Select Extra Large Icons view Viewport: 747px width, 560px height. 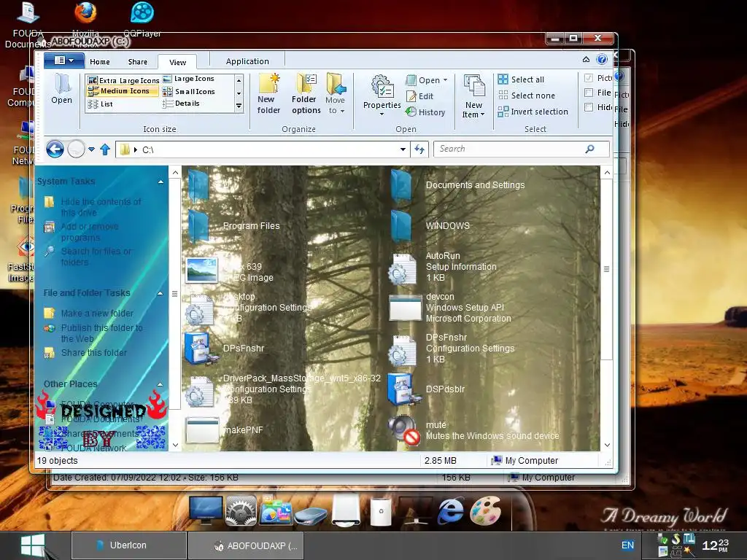[123, 80]
